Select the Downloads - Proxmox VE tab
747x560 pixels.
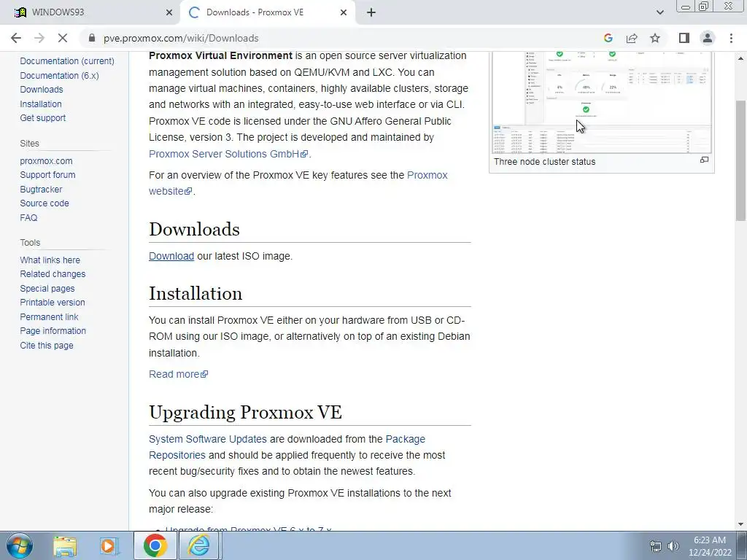[x=267, y=12]
